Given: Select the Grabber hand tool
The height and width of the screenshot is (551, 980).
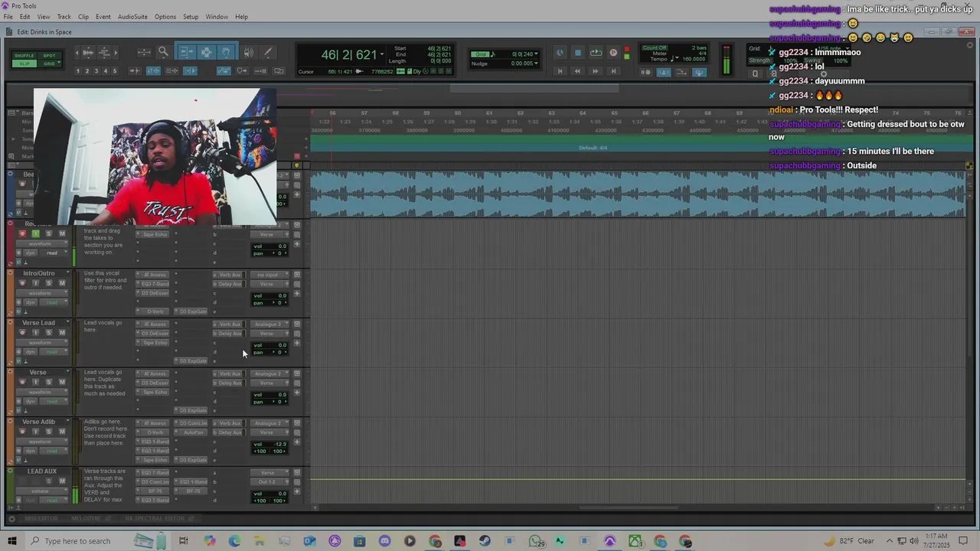Looking at the screenshot, I should point(226,52).
